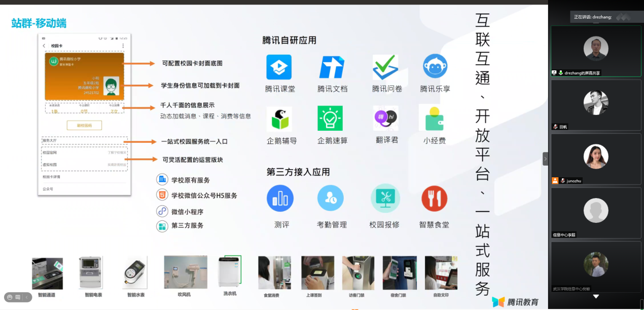The height and width of the screenshot is (310, 644).
Task: Open emoji reactions in floating toolbar
Action: pyautogui.click(x=9, y=297)
